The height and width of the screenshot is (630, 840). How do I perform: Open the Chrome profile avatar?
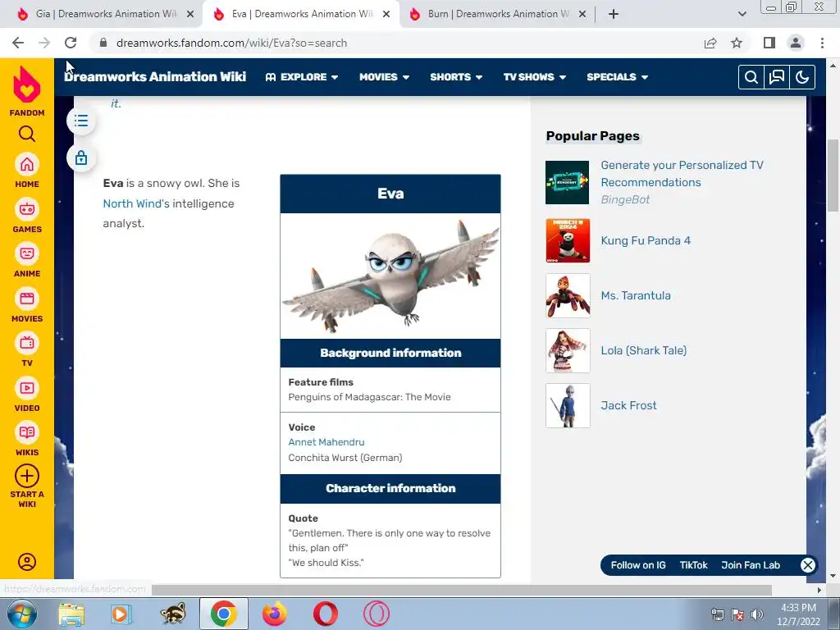point(796,43)
